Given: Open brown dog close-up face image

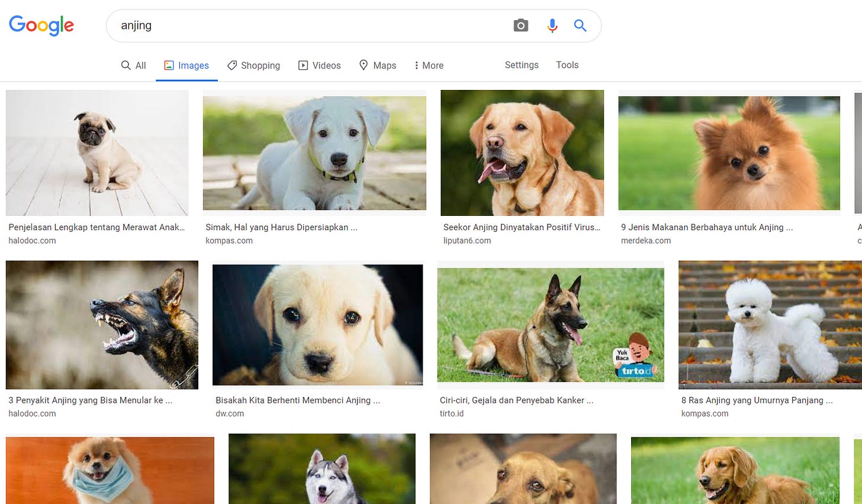Looking at the screenshot, I should click(523, 469).
